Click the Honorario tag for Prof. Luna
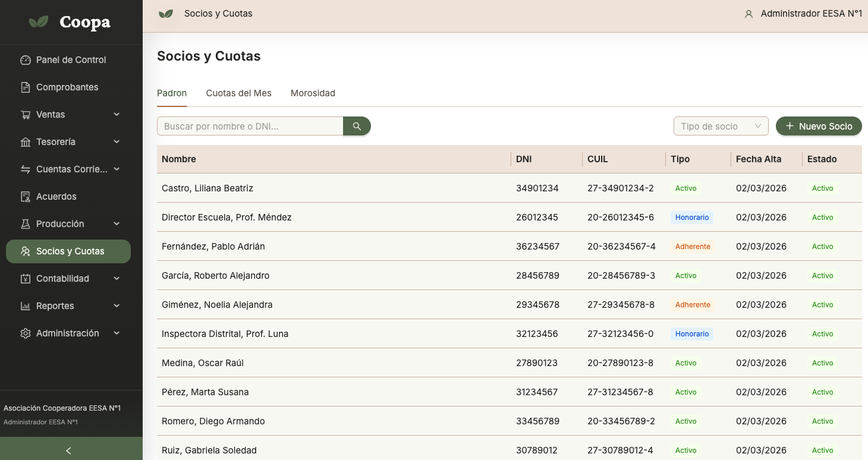This screenshot has width=868, height=460. (x=692, y=334)
